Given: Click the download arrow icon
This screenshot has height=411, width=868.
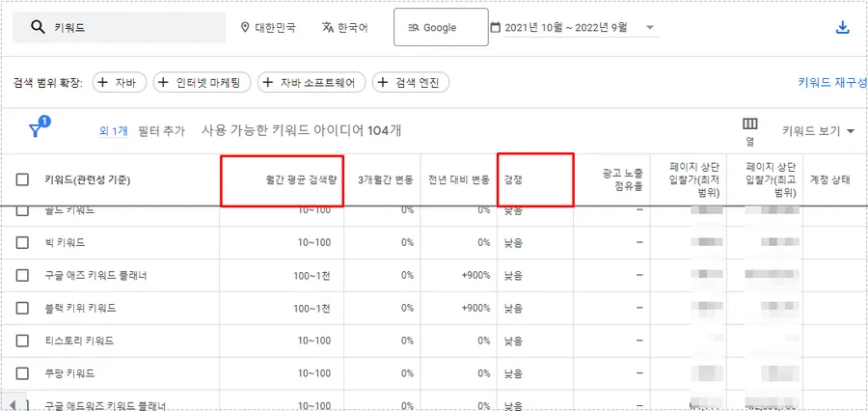Looking at the screenshot, I should (842, 28).
